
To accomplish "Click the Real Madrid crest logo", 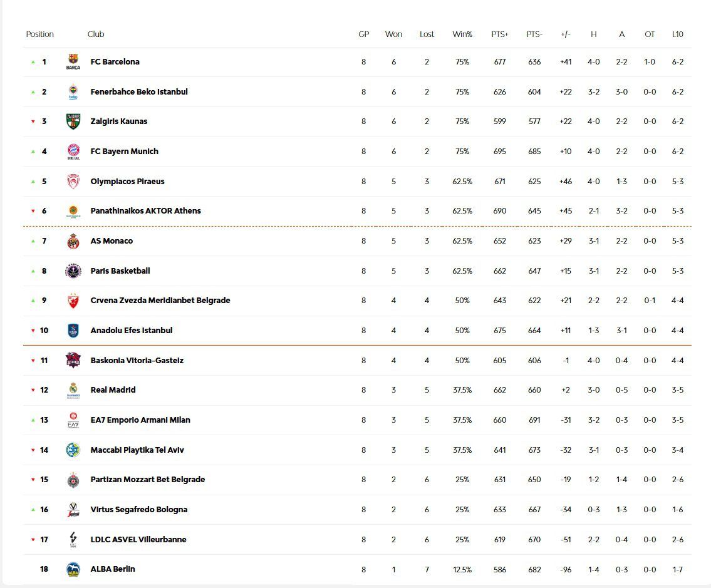I will pyautogui.click(x=73, y=390).
